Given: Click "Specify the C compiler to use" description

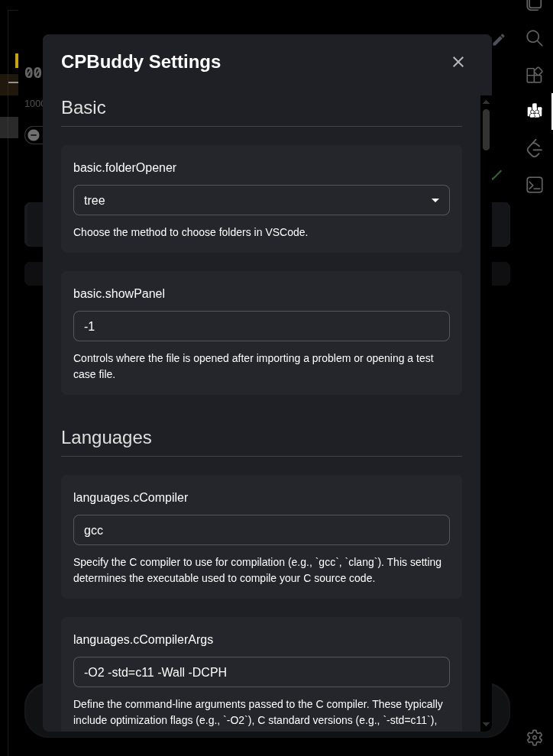Looking at the screenshot, I should coord(257,570).
